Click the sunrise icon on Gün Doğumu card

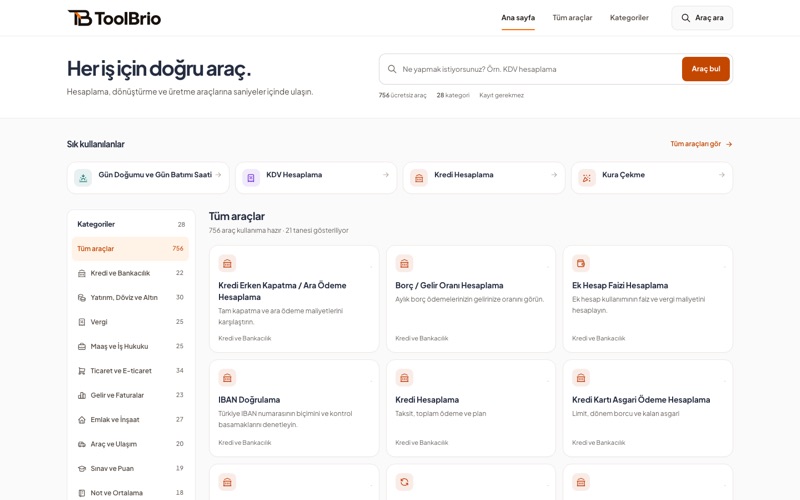[83, 178]
